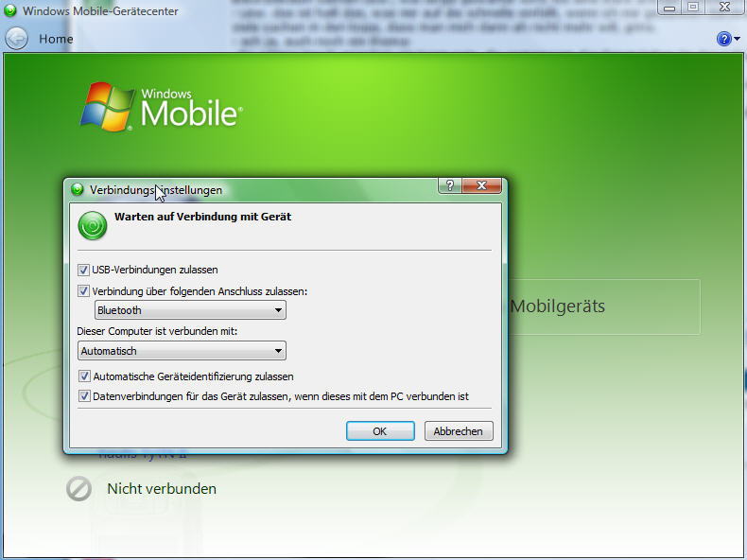Click the Gerätecenter window title icon

pyautogui.click(x=10, y=10)
